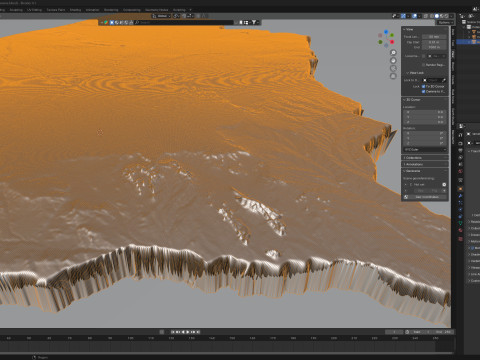Open the shading options dropdown arrow

coord(452,16)
